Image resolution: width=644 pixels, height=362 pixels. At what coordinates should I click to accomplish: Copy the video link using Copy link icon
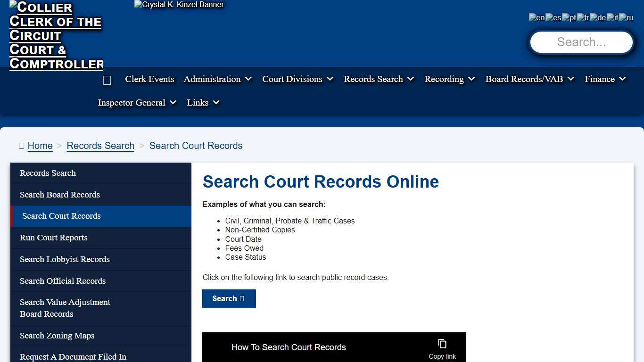442,344
